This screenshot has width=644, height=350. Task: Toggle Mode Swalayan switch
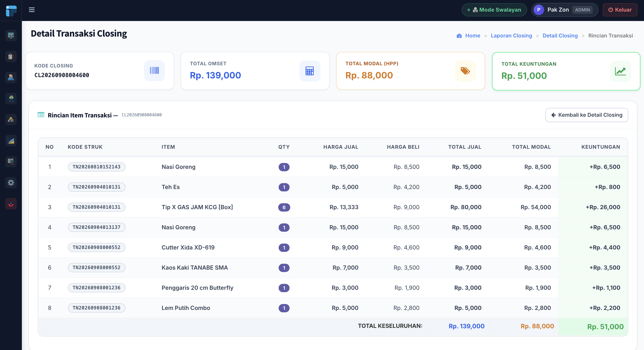click(494, 10)
